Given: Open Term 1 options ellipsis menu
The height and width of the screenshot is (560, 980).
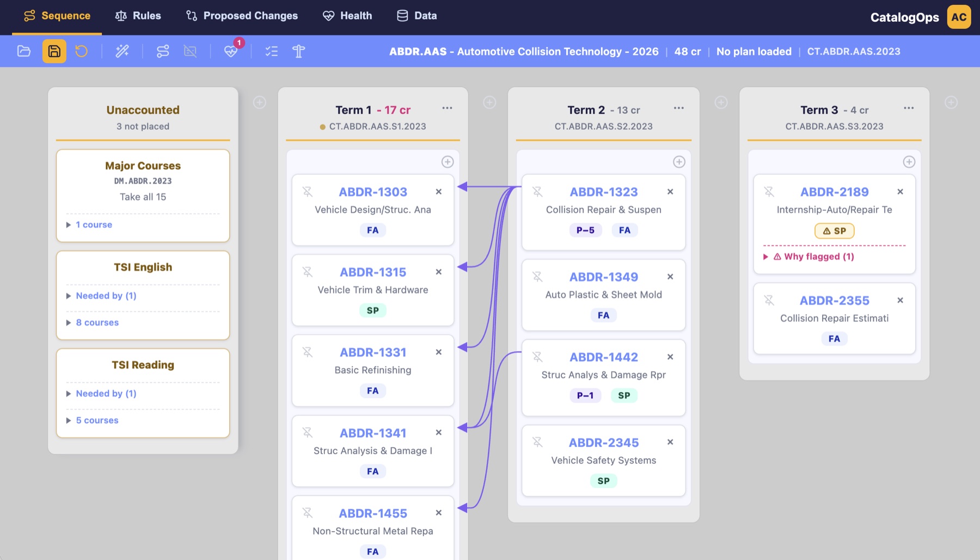Looking at the screenshot, I should pos(448,108).
